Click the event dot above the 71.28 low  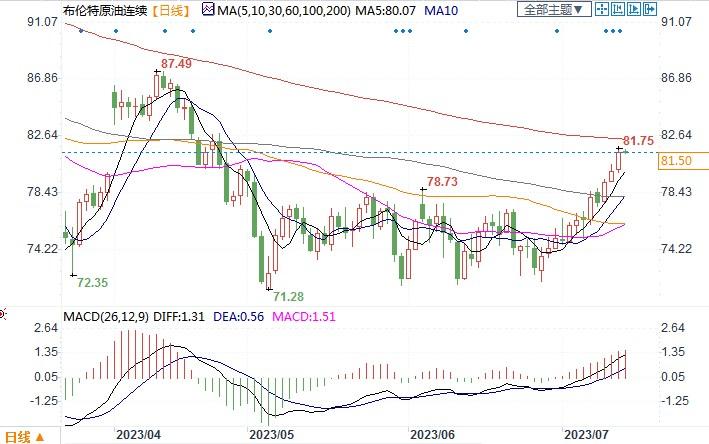coord(270,31)
